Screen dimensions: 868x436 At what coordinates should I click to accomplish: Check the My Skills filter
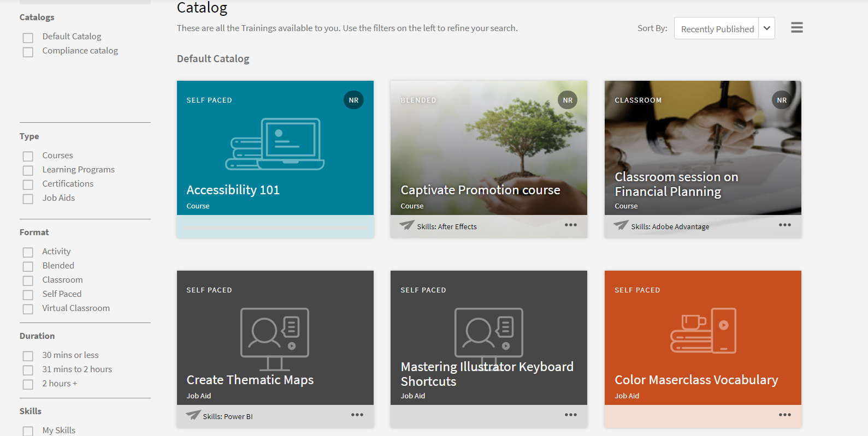click(x=28, y=432)
